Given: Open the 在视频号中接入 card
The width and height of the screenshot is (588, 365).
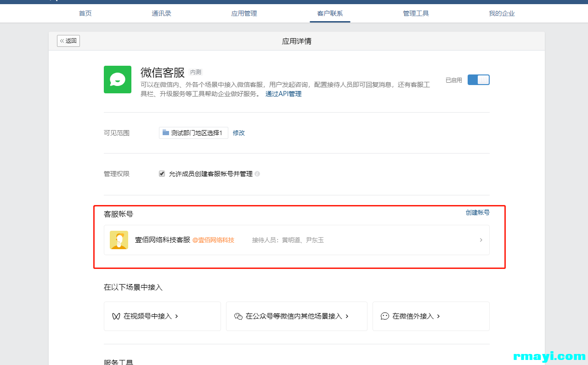Looking at the screenshot, I should pyautogui.click(x=162, y=316).
